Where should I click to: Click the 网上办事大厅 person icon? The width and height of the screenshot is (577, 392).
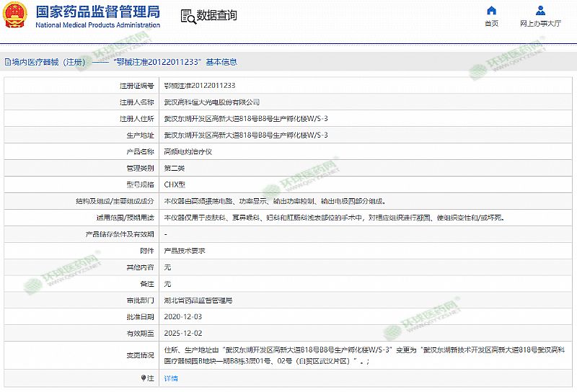pos(540,11)
